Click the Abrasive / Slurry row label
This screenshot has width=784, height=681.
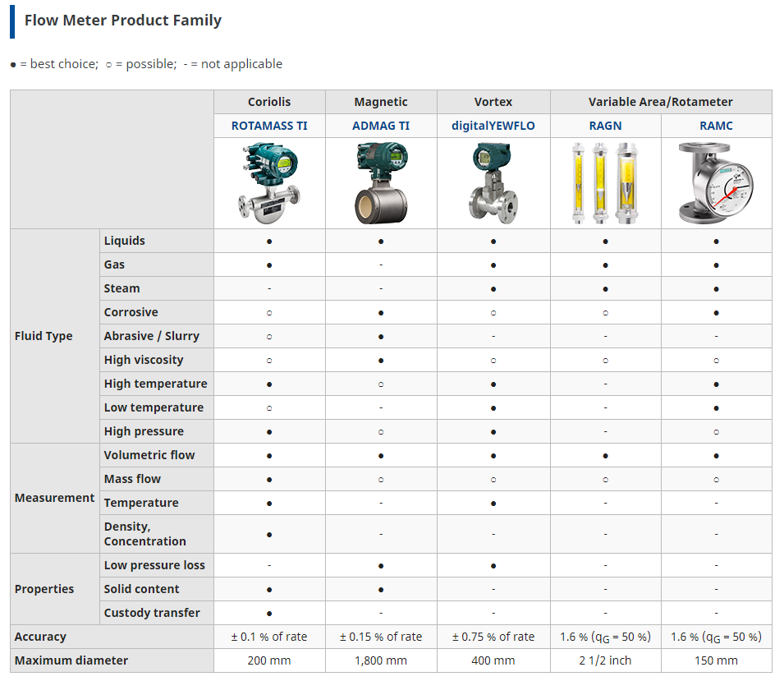152,336
